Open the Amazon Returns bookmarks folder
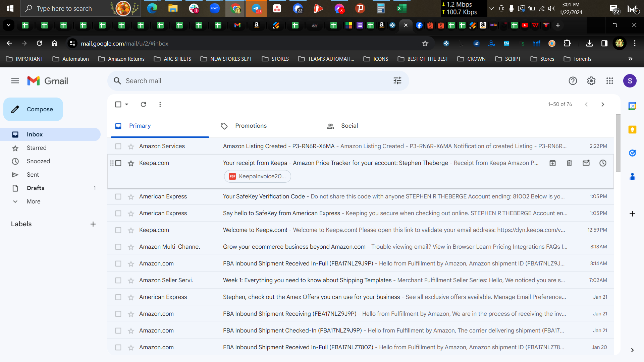The width and height of the screenshot is (644, 362). coord(121,59)
